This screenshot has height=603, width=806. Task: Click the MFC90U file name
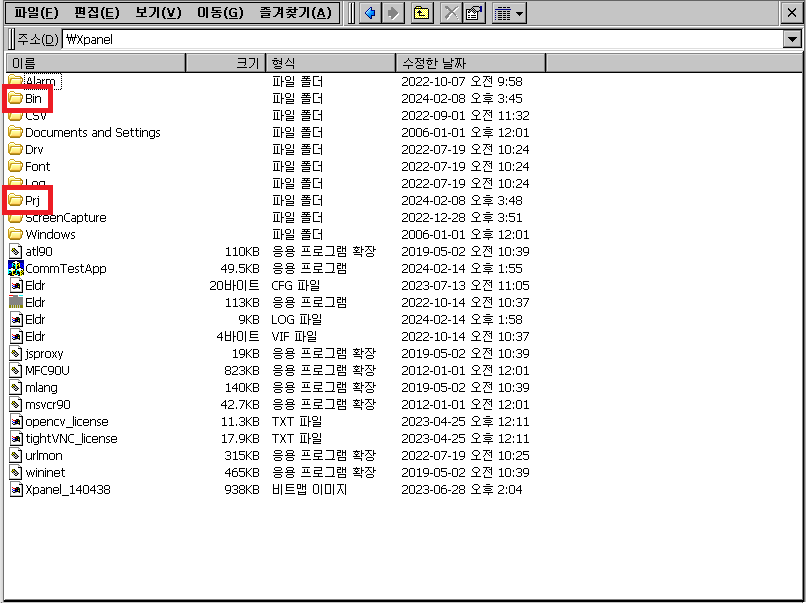[47, 370]
